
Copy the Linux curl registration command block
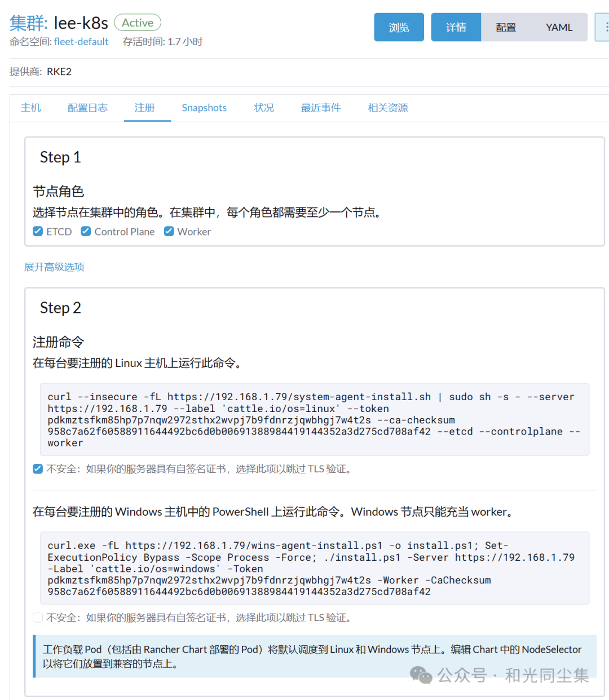coord(315,419)
